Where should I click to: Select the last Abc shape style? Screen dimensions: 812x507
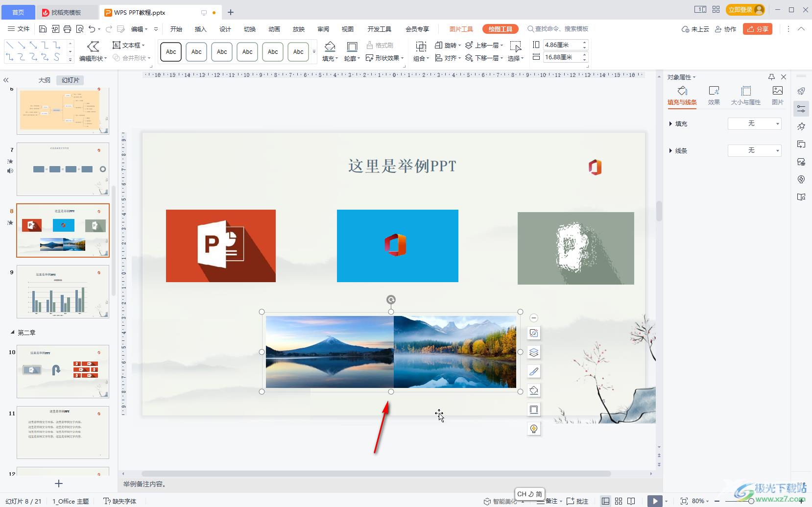coord(298,51)
